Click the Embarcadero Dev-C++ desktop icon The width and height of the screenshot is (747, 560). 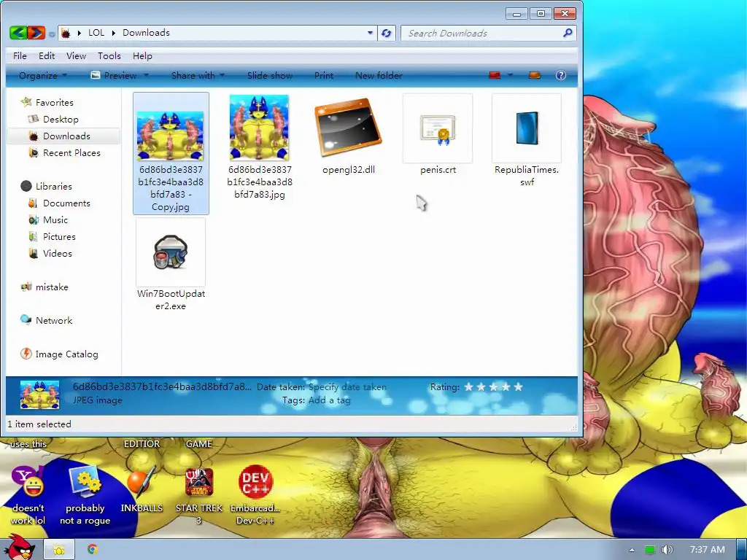[x=255, y=495]
